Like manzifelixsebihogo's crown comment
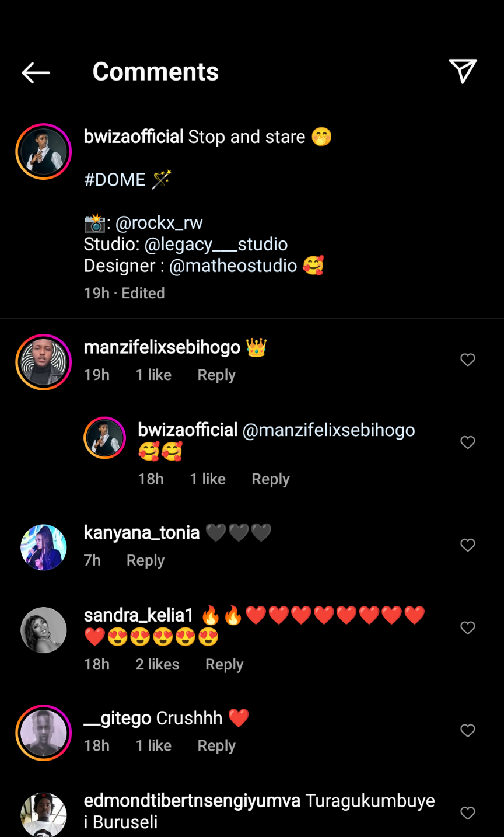 [468, 360]
